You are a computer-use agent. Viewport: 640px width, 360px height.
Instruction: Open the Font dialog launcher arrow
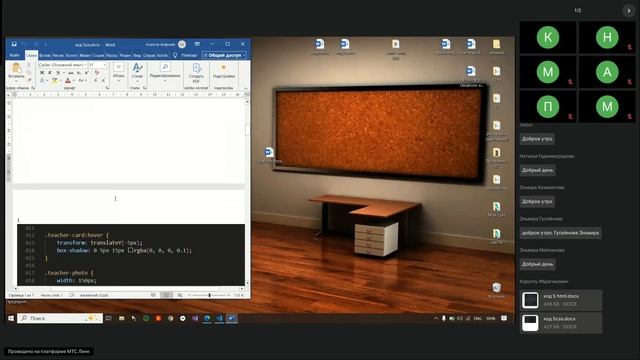tap(107, 88)
